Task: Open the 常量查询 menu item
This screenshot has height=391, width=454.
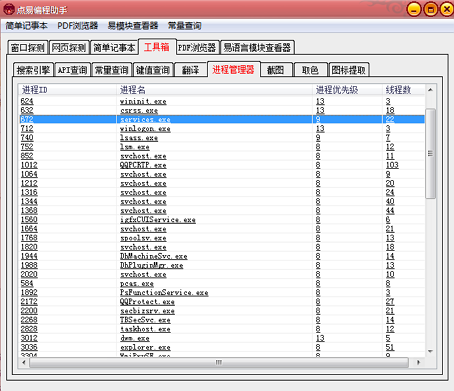Action: tap(185, 26)
